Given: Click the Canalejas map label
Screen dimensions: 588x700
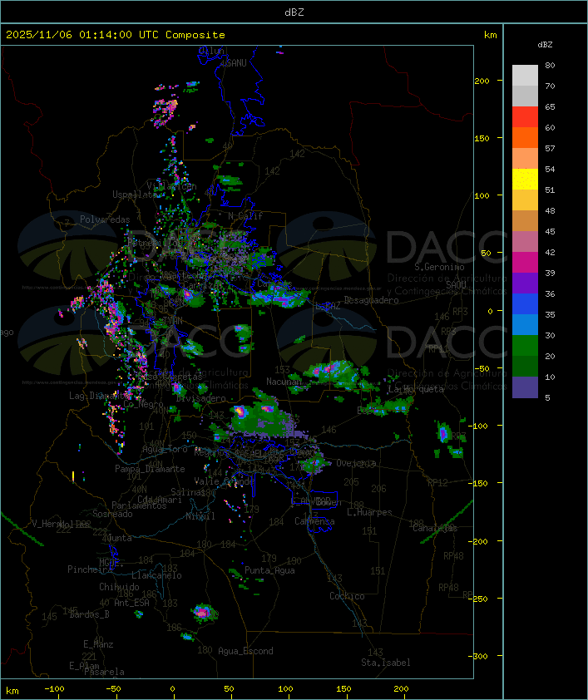Looking at the screenshot, I should click(x=435, y=528).
